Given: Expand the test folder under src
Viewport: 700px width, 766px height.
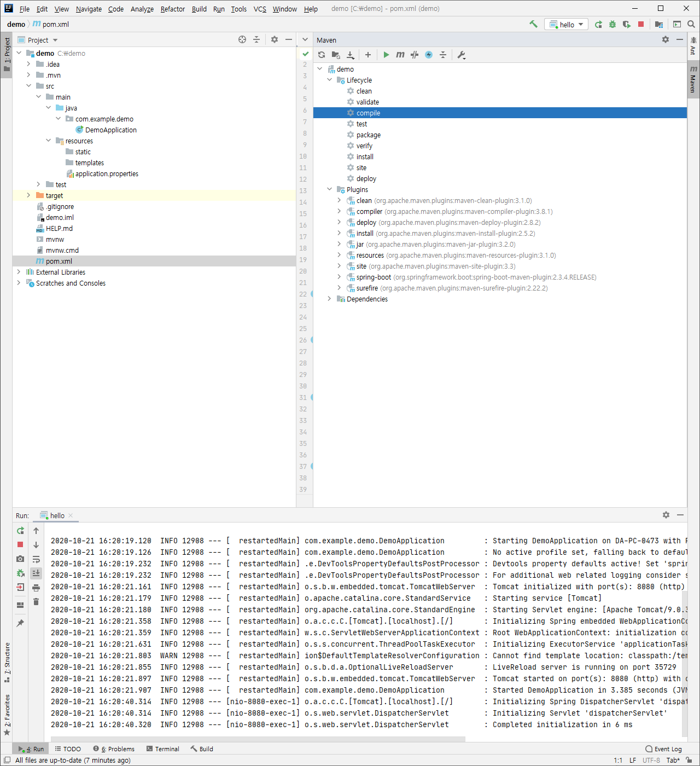Looking at the screenshot, I should (38, 184).
